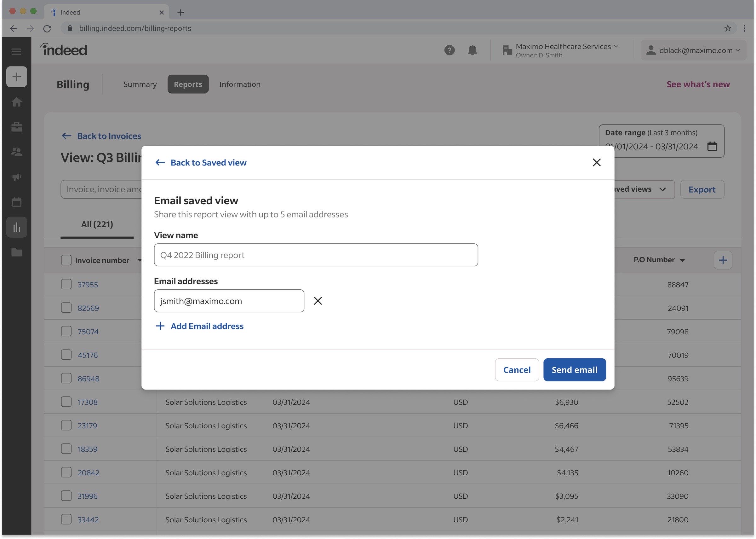This screenshot has height=539, width=756.
Task: Check the box for invoice 31996
Action: point(66,496)
